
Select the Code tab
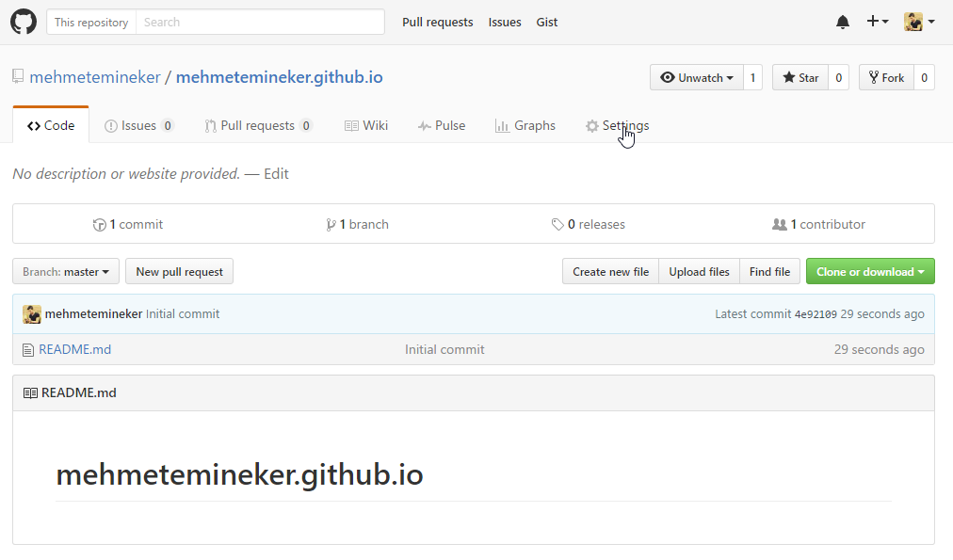51,125
